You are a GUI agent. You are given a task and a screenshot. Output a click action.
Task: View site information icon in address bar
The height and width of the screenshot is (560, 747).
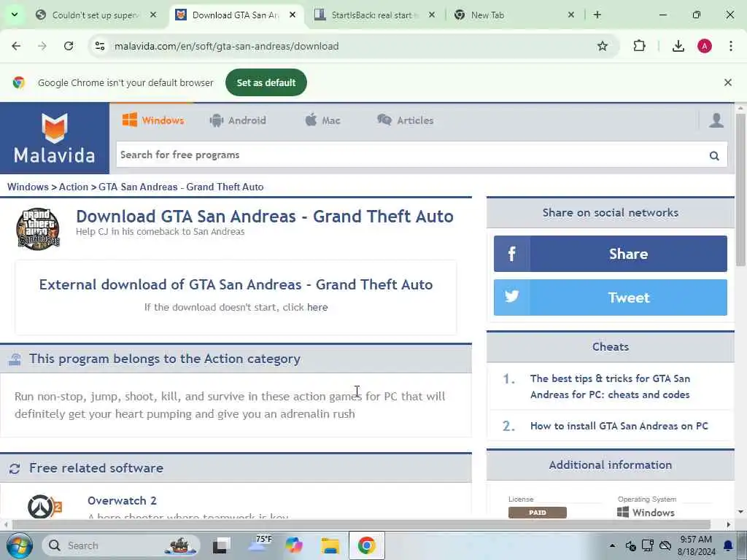(x=100, y=46)
